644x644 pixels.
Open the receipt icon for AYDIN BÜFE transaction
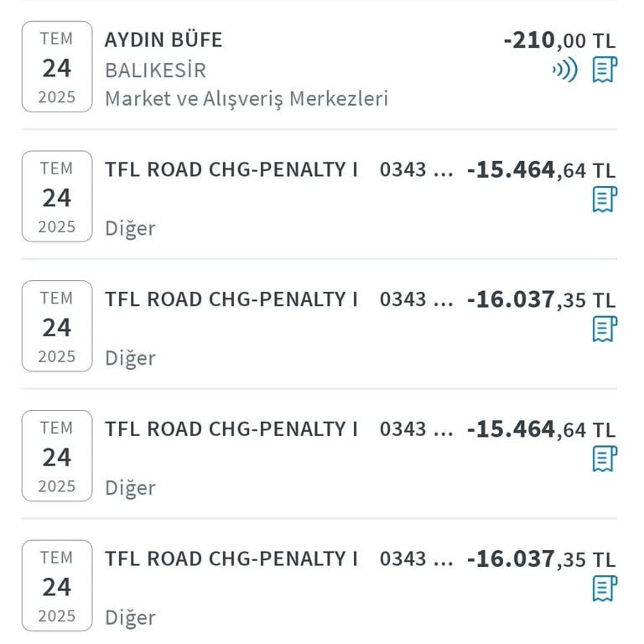pyautogui.click(x=604, y=70)
